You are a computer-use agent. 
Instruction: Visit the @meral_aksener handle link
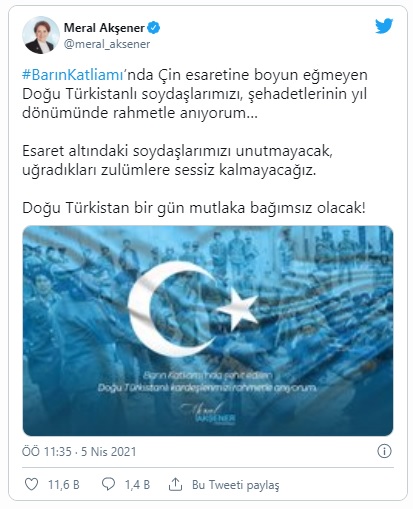(107, 44)
